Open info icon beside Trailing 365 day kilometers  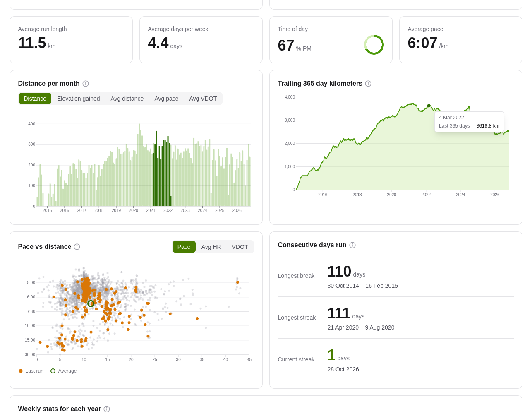368,84
